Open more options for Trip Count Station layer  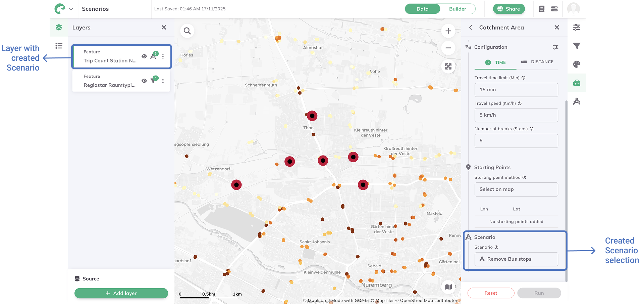click(x=163, y=56)
